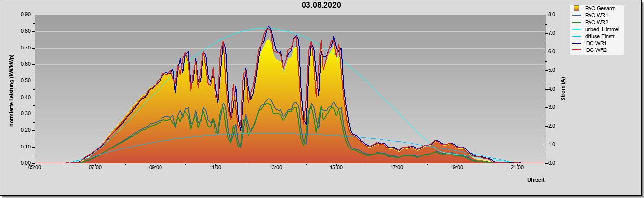The width and height of the screenshot is (644, 198).
Task: Click the PAC Gesamt legend color swatch
Action: coord(578,8)
